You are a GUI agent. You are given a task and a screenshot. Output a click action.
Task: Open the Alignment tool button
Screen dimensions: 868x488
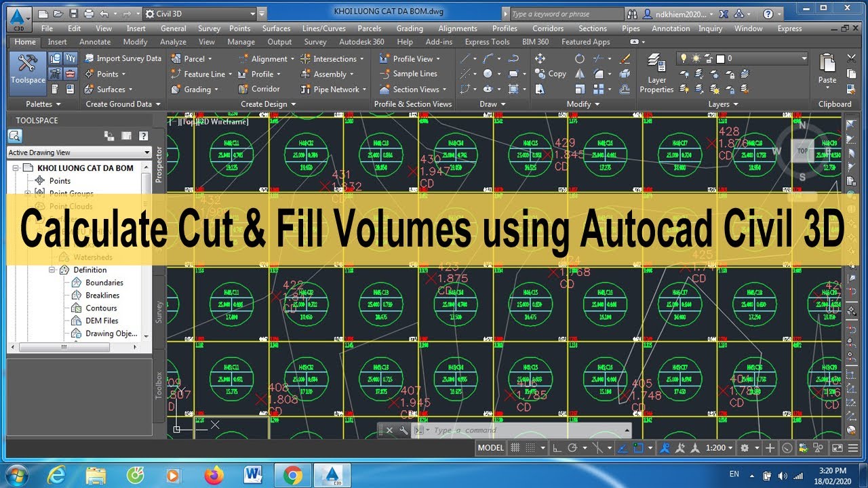point(267,59)
